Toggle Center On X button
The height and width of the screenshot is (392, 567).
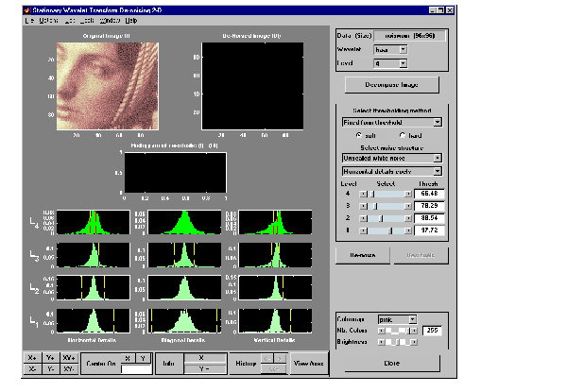pyautogui.click(x=128, y=358)
